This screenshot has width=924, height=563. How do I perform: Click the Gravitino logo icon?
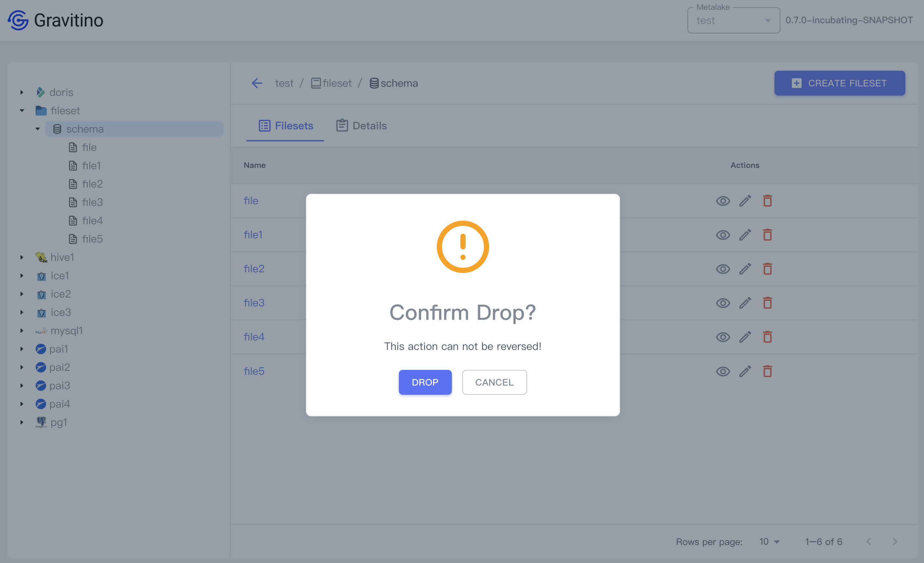coord(18,20)
